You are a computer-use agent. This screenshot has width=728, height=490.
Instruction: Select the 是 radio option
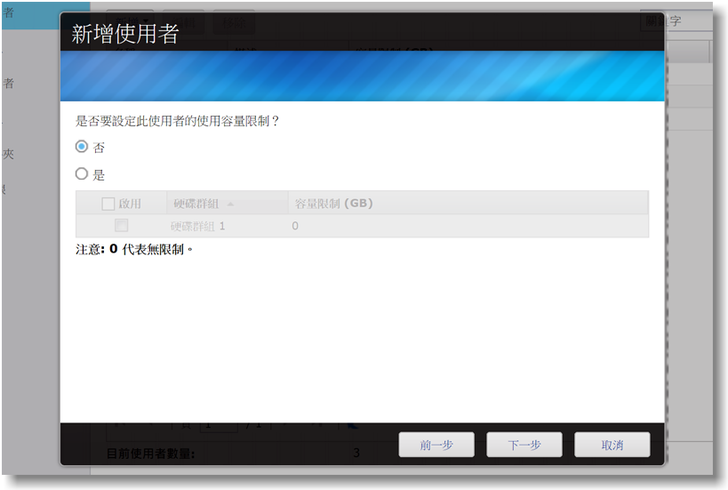[x=82, y=174]
